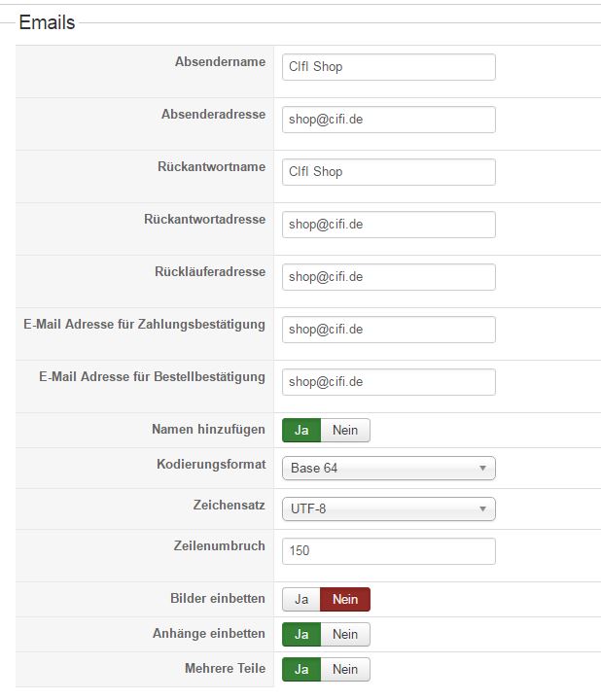Select Nein for Bilder einbetten
The height and width of the screenshot is (700, 601).
pos(345,600)
